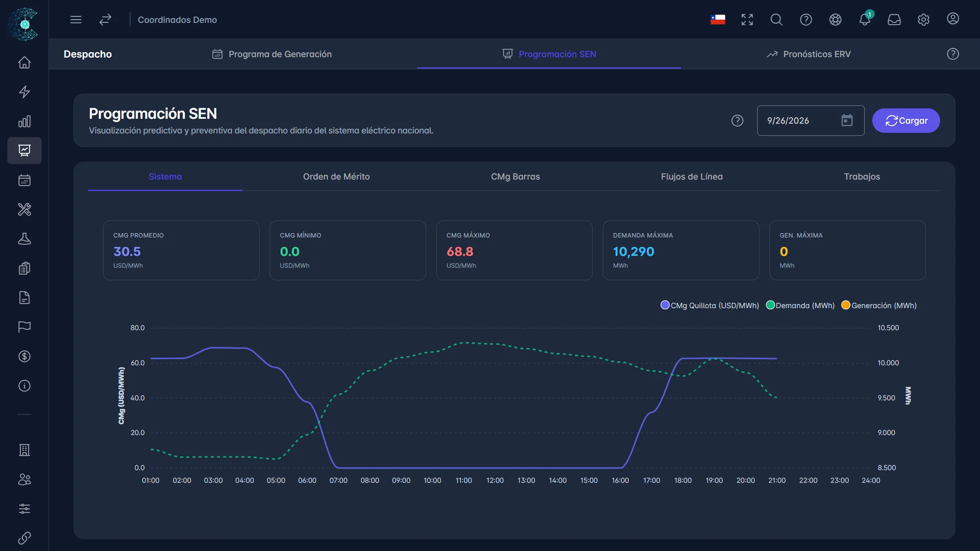The height and width of the screenshot is (551, 980).
Task: Open the lightning bolt sidebar icon
Action: pyautogui.click(x=24, y=92)
